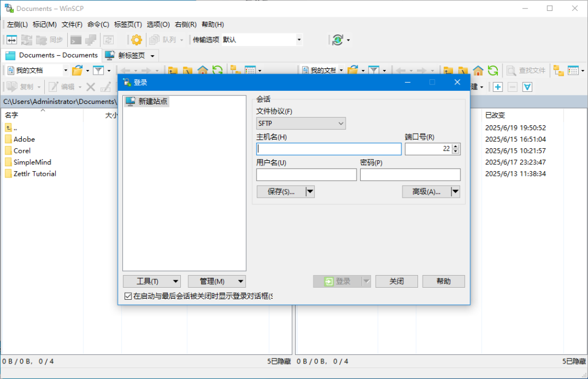588x379 pixels.
Task: Select 新建站点 in the site list
Action: pos(147,101)
